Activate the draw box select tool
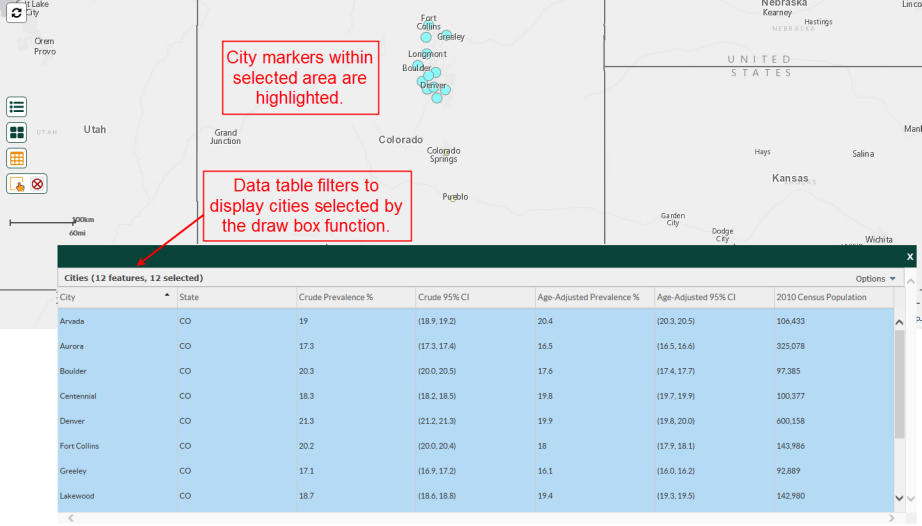 (x=17, y=184)
